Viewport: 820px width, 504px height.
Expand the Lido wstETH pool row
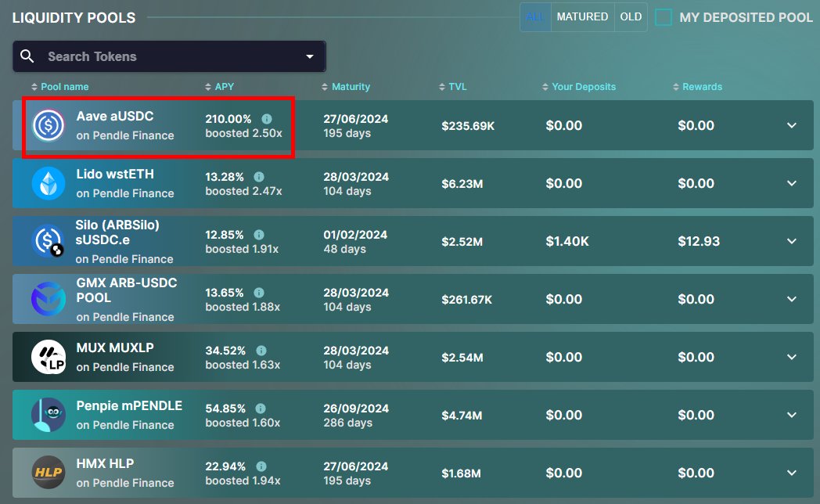coord(792,183)
